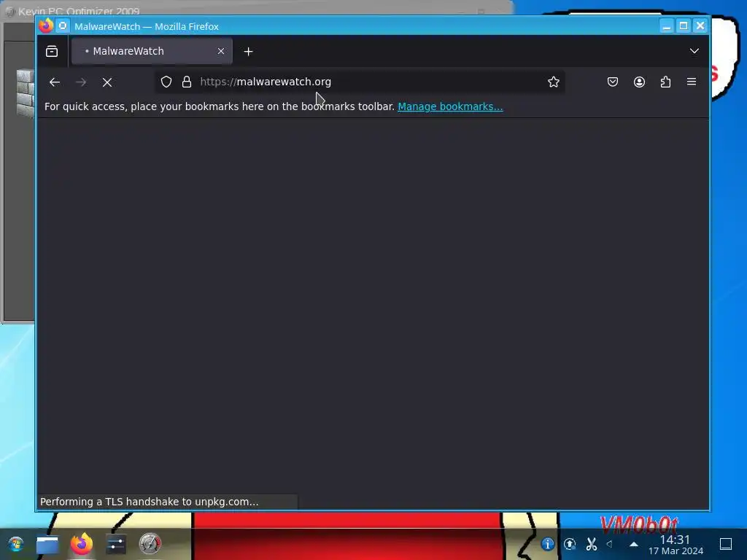This screenshot has height=560, width=747.
Task: Go forward one page in Firefox
Action: click(x=81, y=82)
